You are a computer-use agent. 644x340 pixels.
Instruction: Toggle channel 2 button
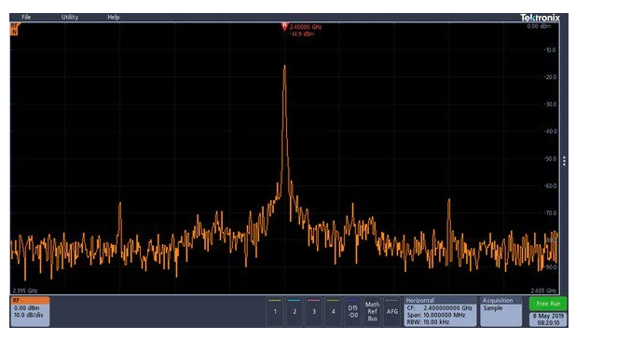click(x=295, y=312)
